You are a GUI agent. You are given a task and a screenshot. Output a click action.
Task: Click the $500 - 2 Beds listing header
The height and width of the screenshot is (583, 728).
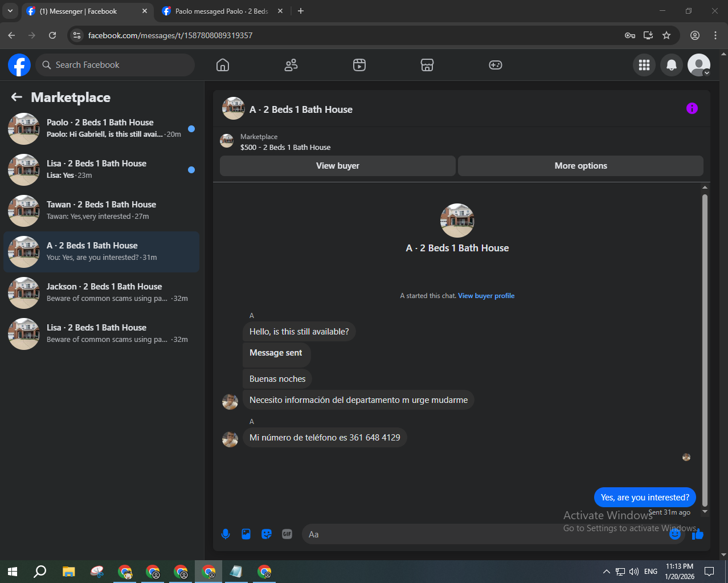[x=285, y=147]
